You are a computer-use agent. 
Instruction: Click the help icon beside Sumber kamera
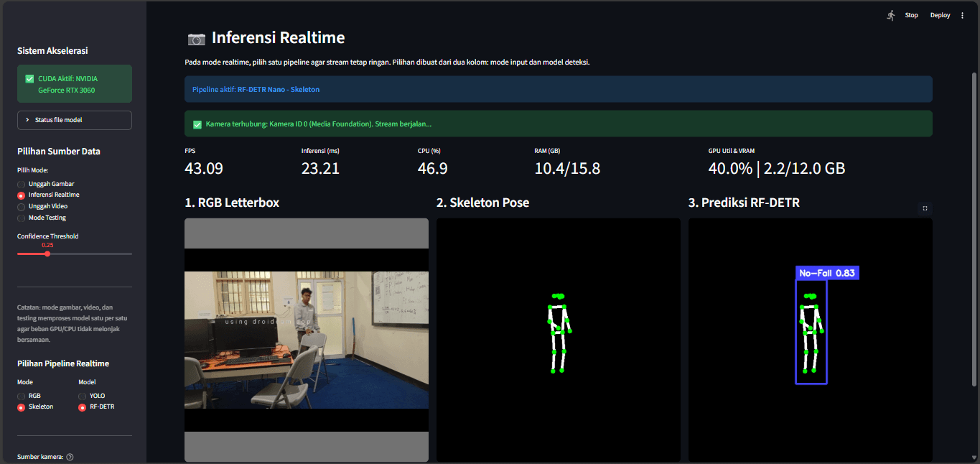pos(70,457)
